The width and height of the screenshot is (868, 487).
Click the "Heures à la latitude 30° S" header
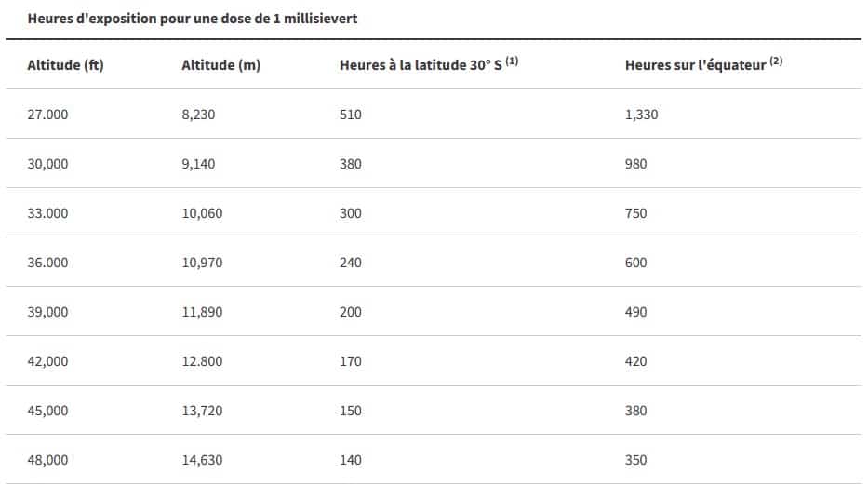(421, 65)
